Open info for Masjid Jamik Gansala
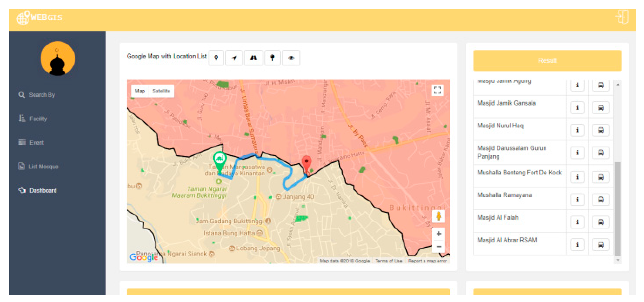Image resolution: width=644 pixels, height=302 pixels. tap(577, 108)
